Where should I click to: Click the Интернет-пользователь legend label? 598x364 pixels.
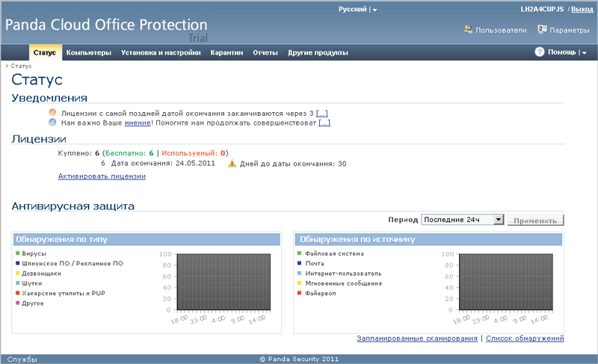(x=343, y=274)
